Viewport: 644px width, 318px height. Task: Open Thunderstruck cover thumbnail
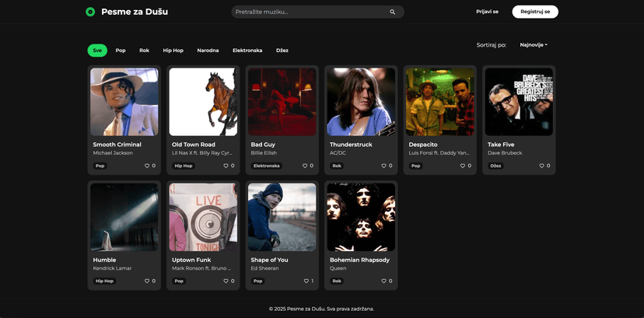pos(361,102)
